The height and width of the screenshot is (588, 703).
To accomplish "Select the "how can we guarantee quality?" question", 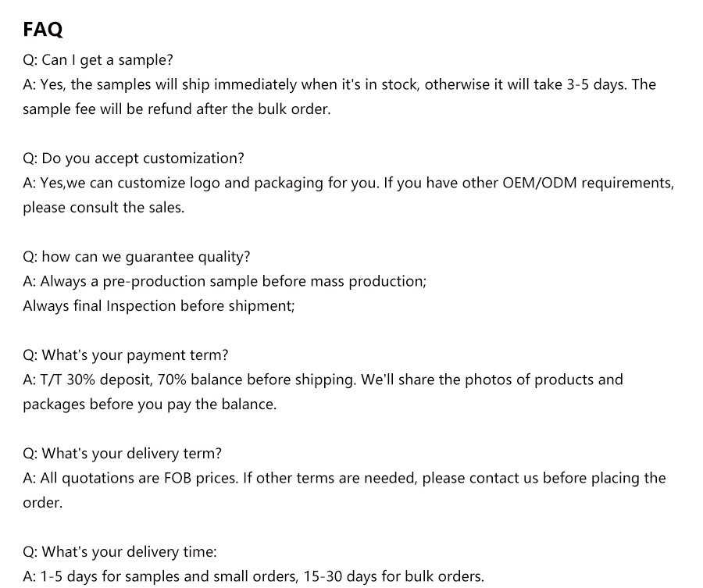I will pos(136,257).
